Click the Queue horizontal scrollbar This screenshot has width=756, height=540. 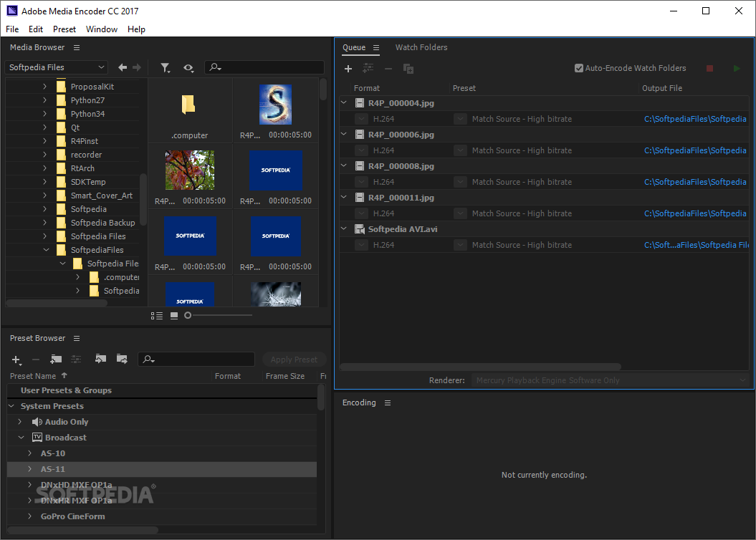(480, 367)
